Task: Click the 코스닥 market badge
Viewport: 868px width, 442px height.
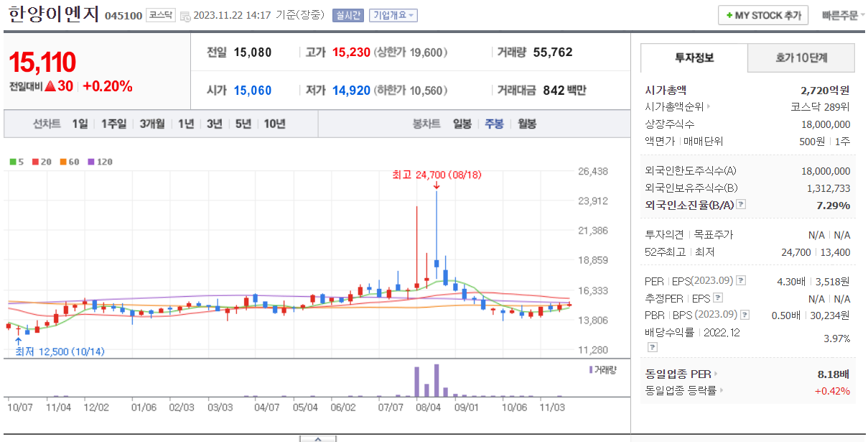Action: (x=161, y=15)
